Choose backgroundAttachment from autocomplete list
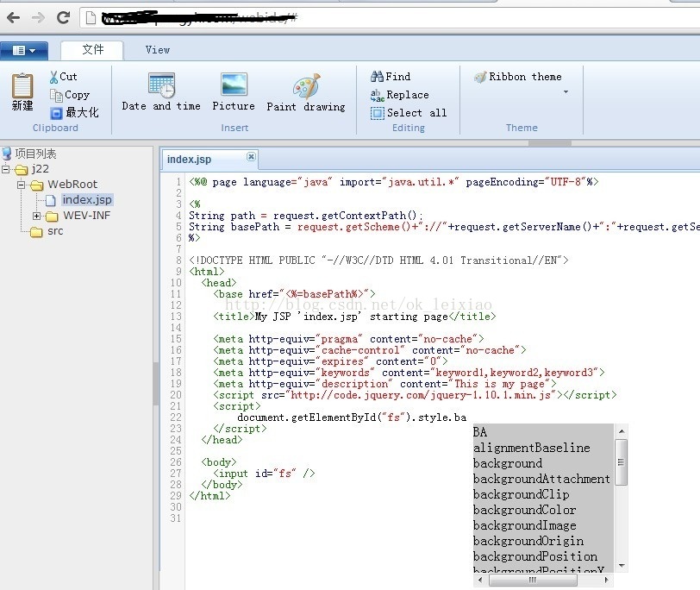Image resolution: width=700 pixels, height=590 pixels. point(543,480)
